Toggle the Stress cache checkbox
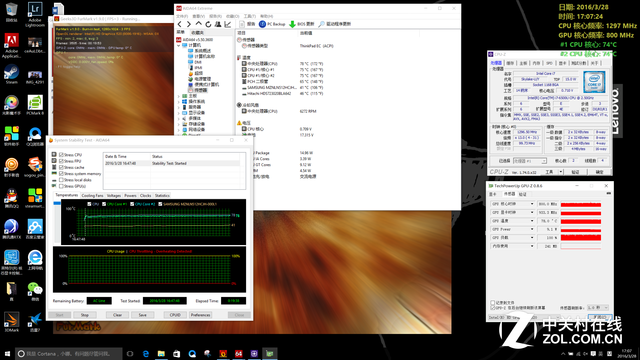This screenshot has height=360, width=640. 61,167
